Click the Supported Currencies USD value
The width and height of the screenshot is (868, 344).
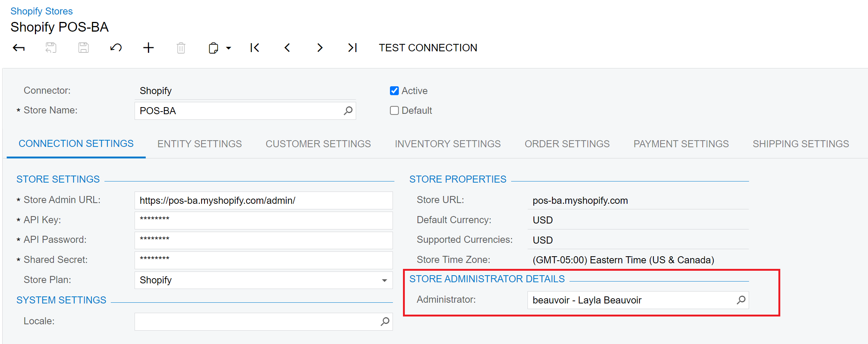[x=543, y=240]
